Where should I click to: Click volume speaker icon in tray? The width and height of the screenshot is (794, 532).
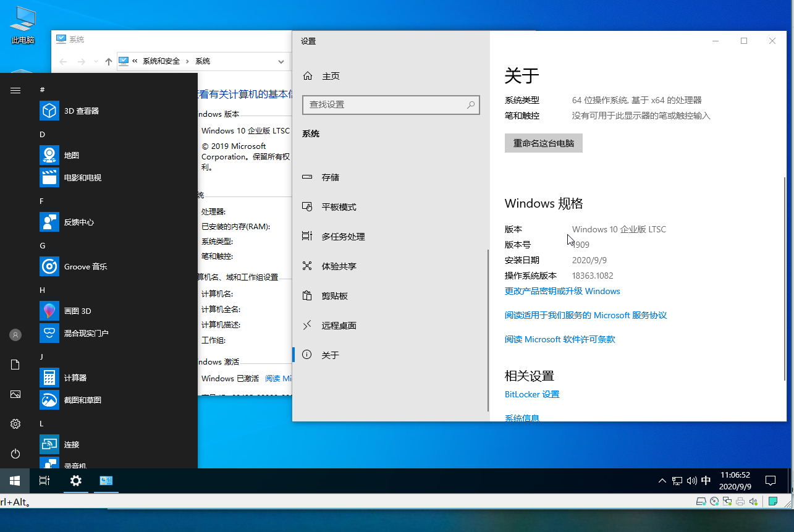(691, 481)
